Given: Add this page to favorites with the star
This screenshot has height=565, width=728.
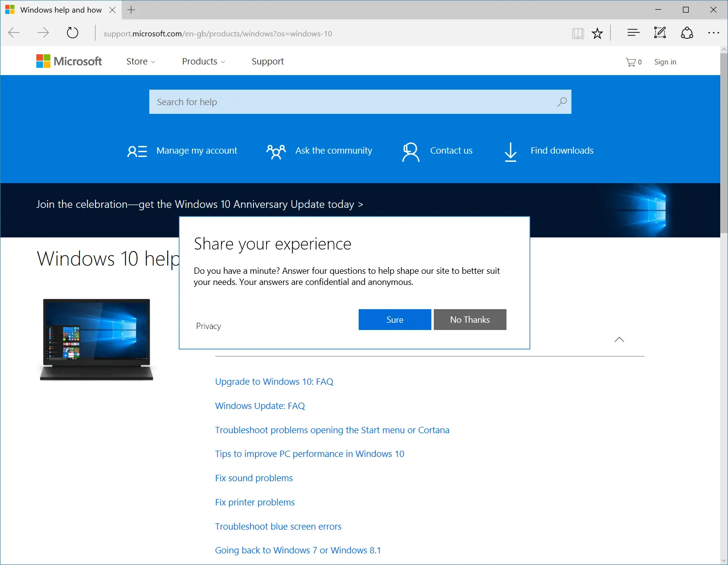Looking at the screenshot, I should 597,33.
